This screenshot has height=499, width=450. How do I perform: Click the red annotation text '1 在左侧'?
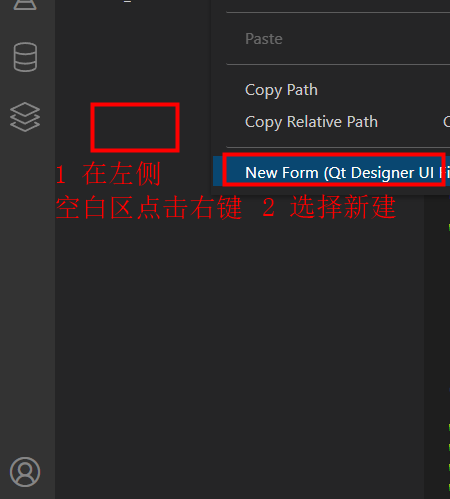tap(108, 174)
